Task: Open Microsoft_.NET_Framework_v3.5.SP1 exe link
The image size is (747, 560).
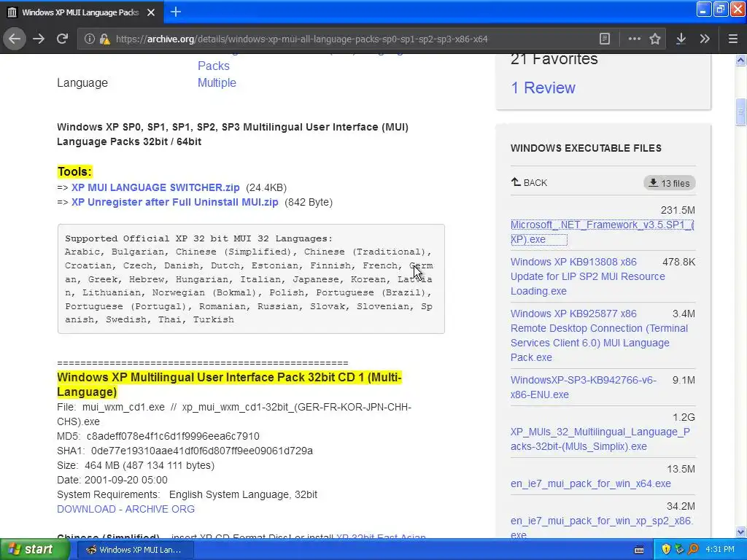Action: coord(602,232)
